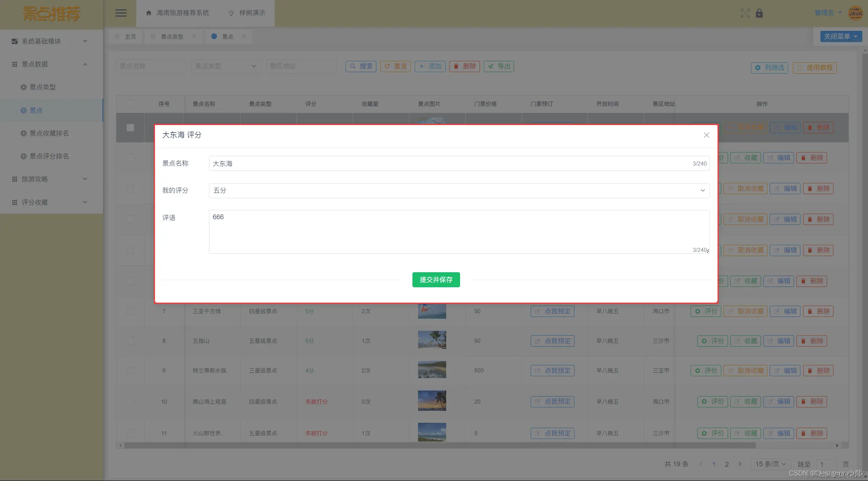Close the 大东海 评分 dialog
Screen dimensions: 868x481
click(x=706, y=135)
